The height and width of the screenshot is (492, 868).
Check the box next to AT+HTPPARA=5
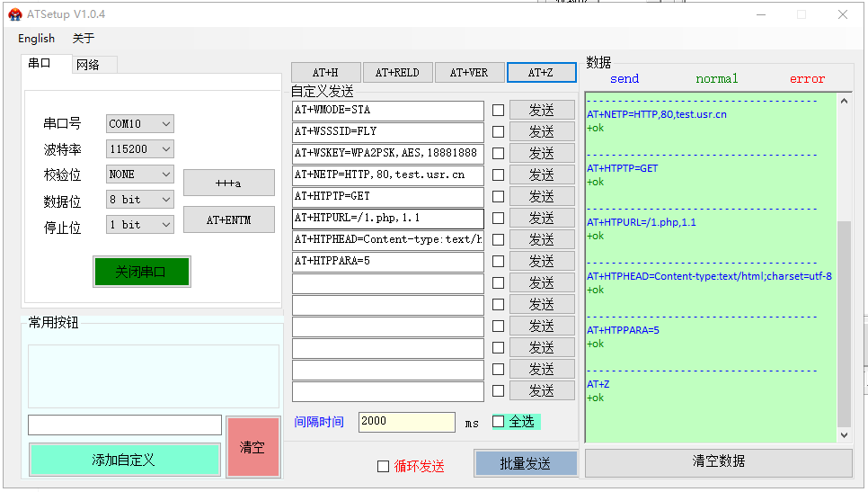498,262
